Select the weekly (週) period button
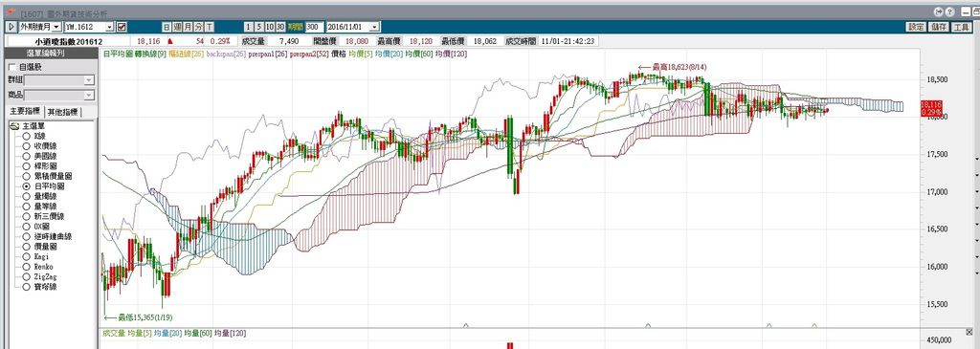The width and height of the screenshot is (980, 349). (177, 27)
